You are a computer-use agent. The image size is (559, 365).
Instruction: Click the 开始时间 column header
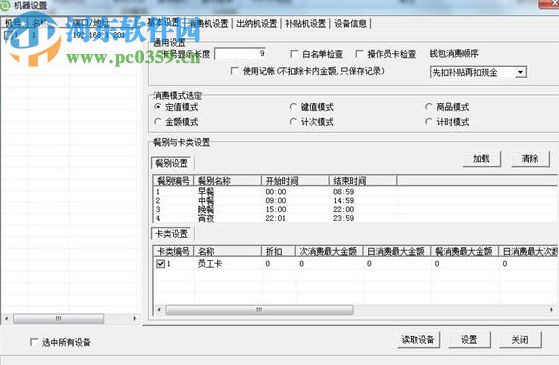tap(295, 181)
